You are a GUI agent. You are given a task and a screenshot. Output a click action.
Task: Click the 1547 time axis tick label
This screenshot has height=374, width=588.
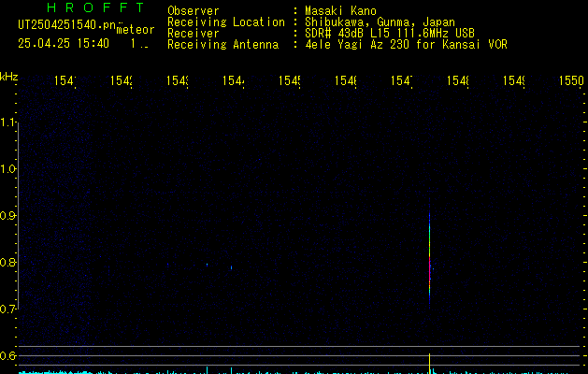pos(401,81)
